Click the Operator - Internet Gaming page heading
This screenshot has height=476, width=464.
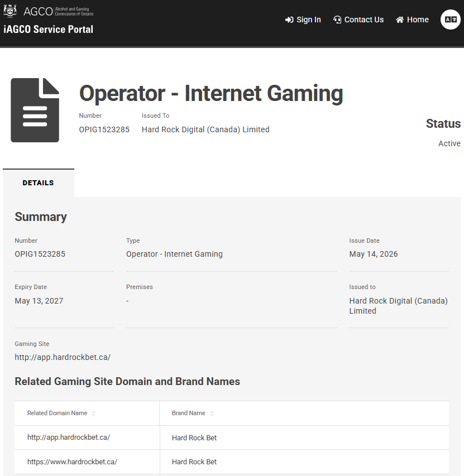(x=211, y=93)
